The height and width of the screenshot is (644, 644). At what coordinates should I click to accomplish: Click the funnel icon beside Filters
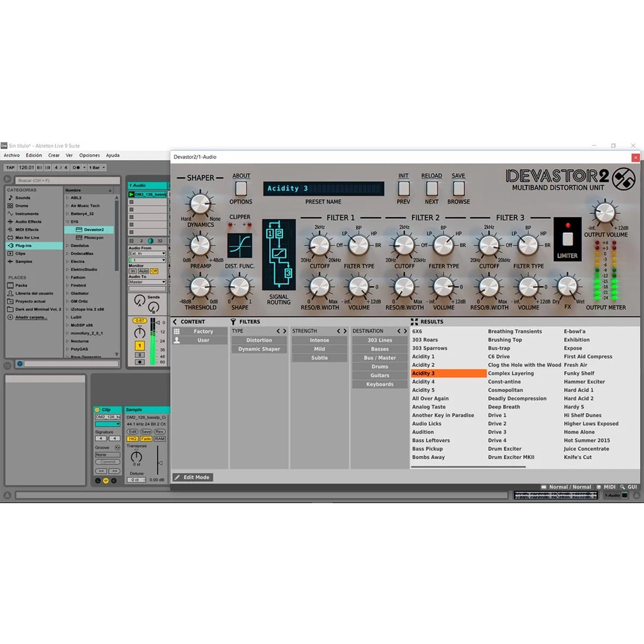[x=233, y=321]
